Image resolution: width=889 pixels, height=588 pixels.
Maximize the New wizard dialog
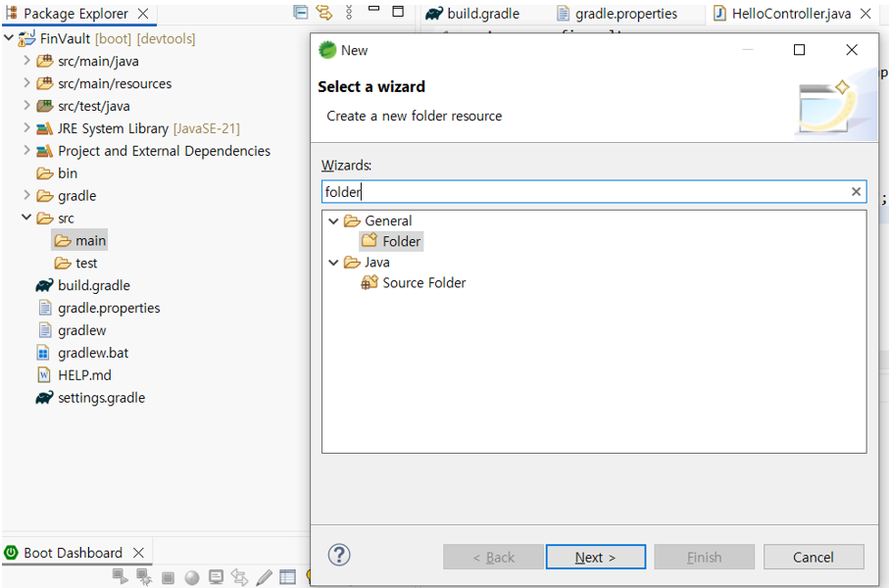[799, 50]
